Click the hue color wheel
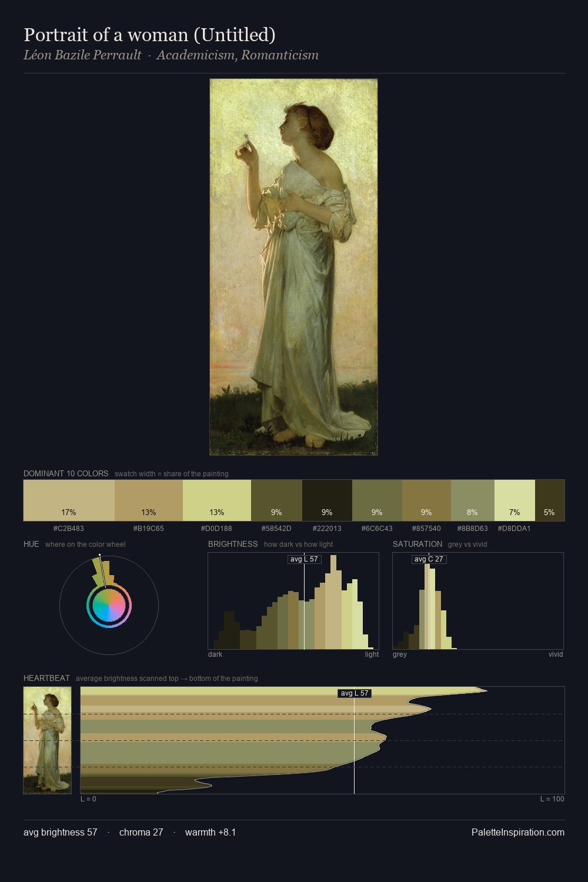The image size is (588, 882). 109,605
